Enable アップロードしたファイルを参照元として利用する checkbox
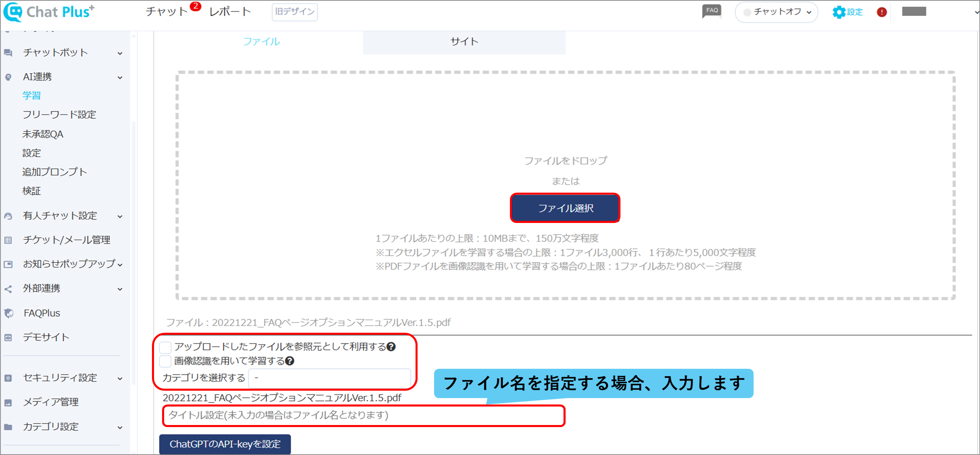The width and height of the screenshot is (980, 455). point(165,347)
